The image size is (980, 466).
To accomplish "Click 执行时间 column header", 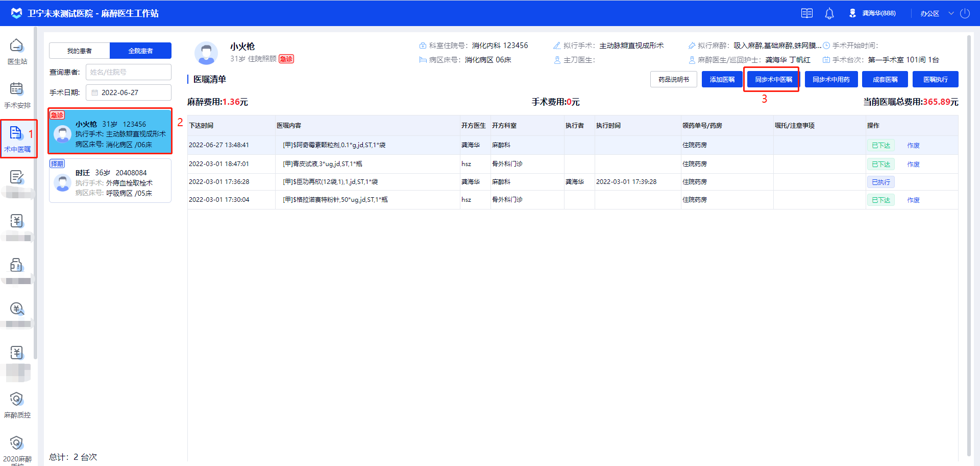I will 608,126.
